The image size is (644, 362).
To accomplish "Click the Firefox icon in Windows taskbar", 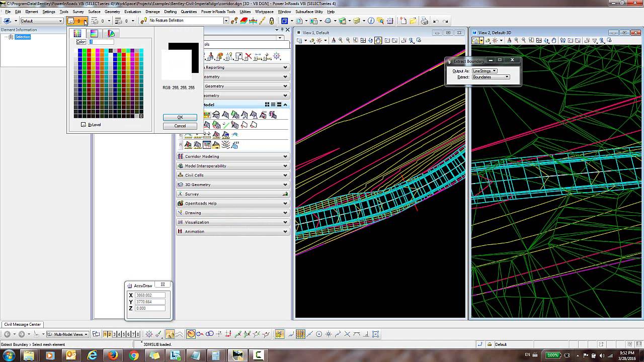I will [113, 355].
